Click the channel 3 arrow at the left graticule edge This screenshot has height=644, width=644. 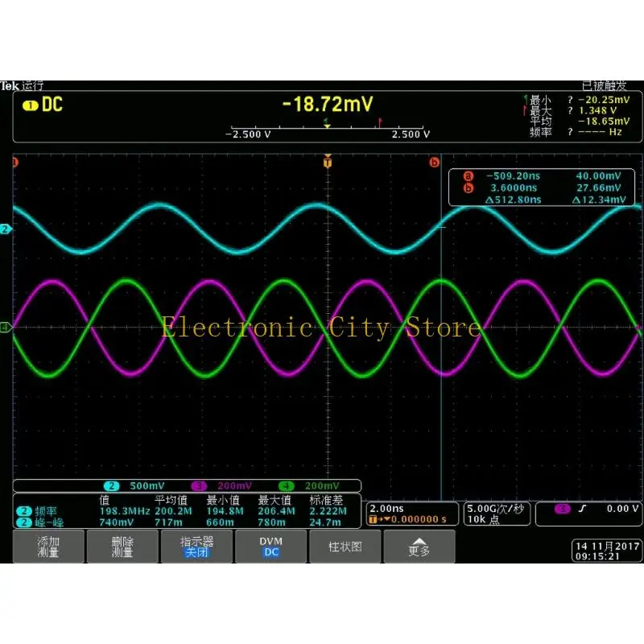pos(6,327)
